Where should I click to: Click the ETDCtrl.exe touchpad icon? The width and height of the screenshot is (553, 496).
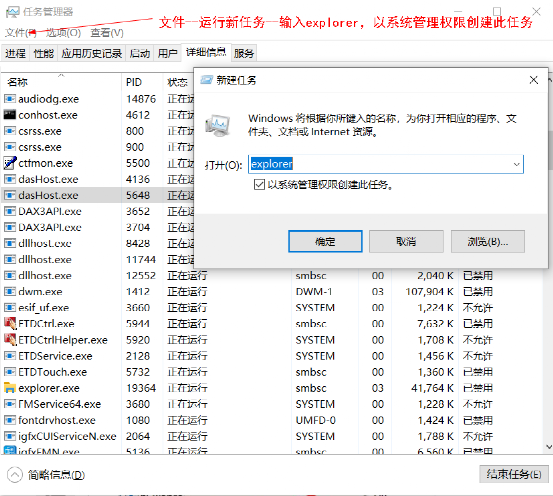pos(10,323)
